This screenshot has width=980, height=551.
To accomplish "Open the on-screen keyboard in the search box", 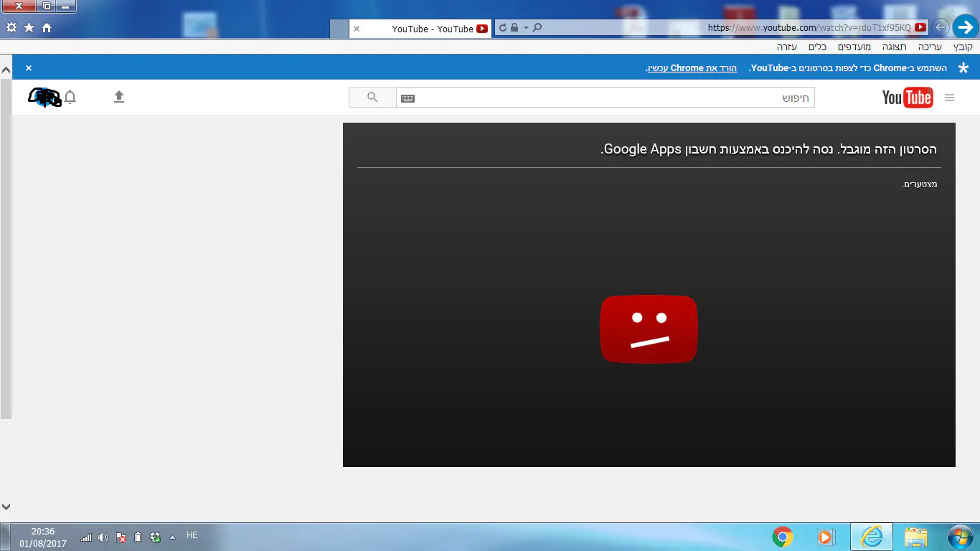I will pos(407,98).
